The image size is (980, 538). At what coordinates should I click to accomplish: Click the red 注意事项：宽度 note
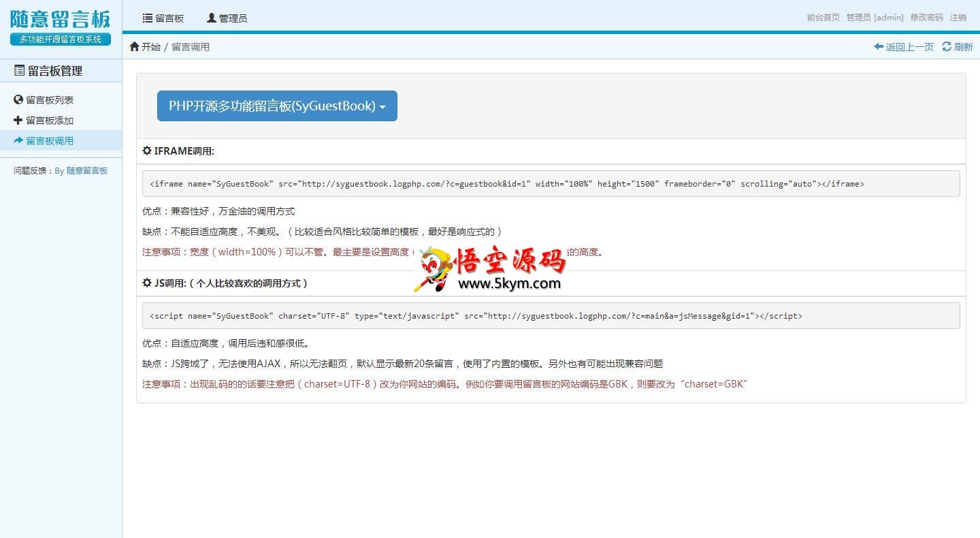click(373, 253)
